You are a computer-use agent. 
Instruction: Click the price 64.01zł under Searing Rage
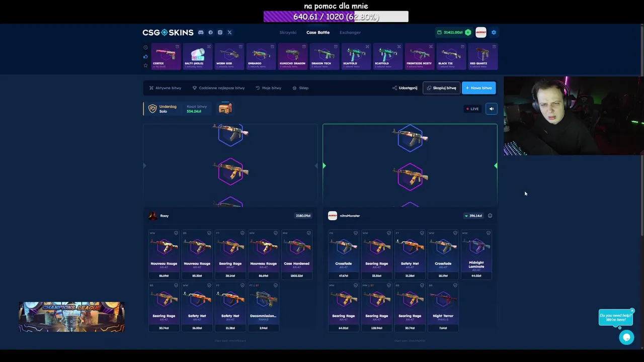pyautogui.click(x=343, y=328)
